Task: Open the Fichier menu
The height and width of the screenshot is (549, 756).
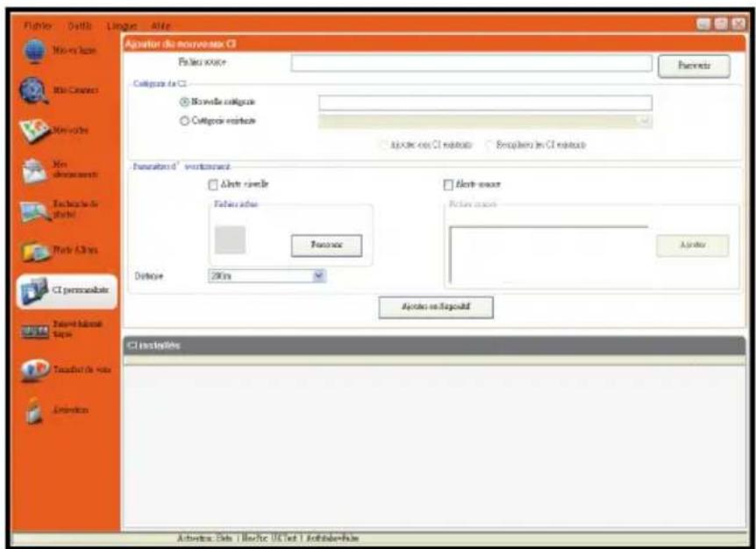Action: coord(38,25)
